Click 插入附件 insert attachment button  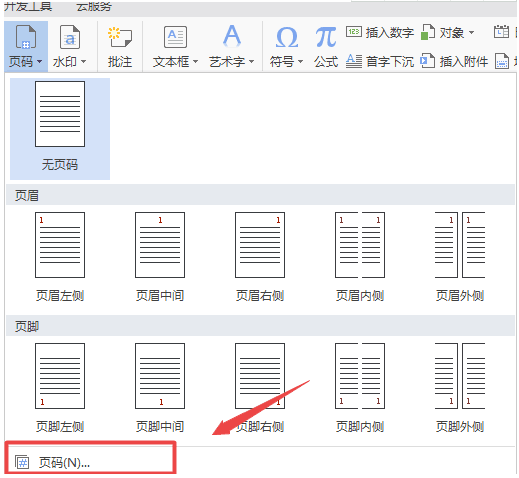point(454,61)
